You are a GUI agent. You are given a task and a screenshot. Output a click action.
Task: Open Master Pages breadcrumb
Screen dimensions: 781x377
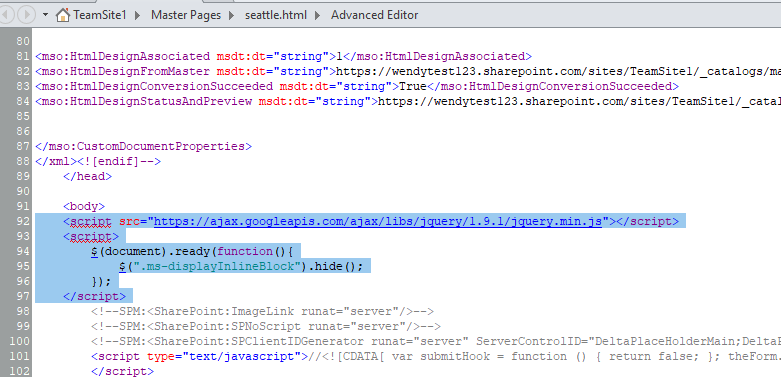(186, 15)
